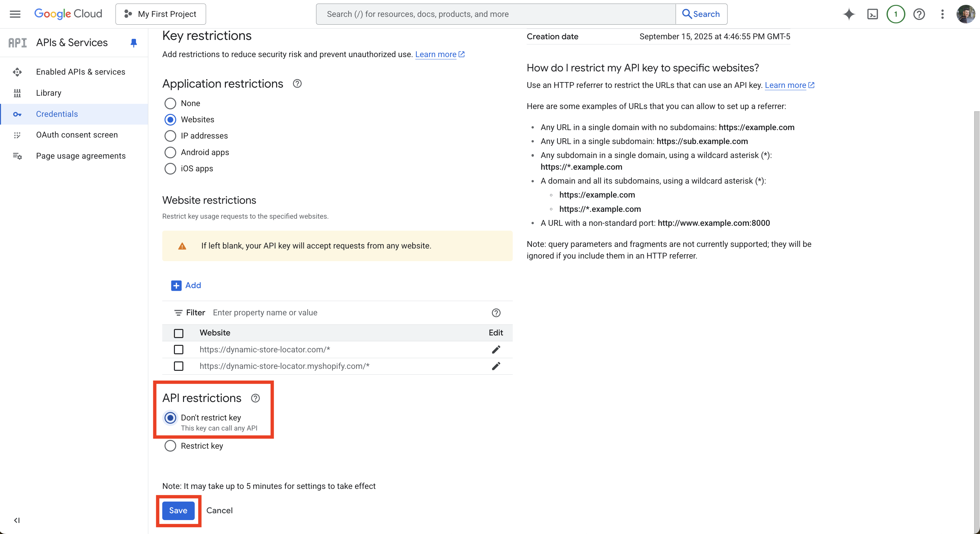Open Gemini AI assistant sparkle icon

coord(849,14)
